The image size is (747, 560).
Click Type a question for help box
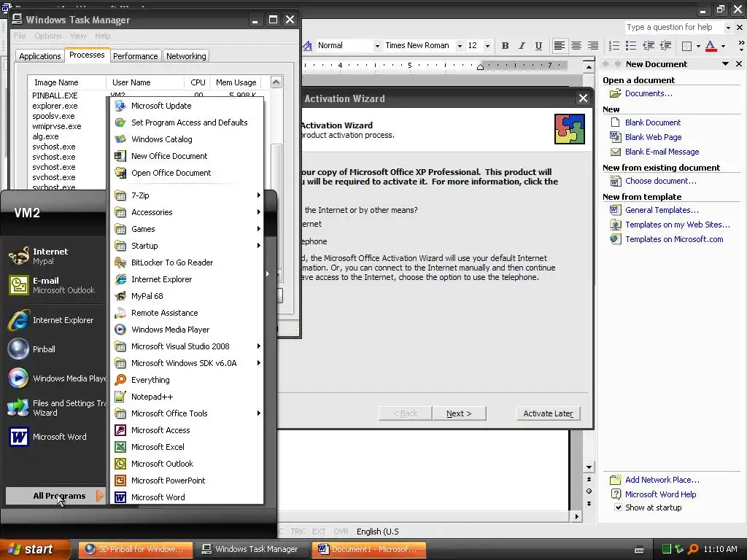[x=674, y=27]
